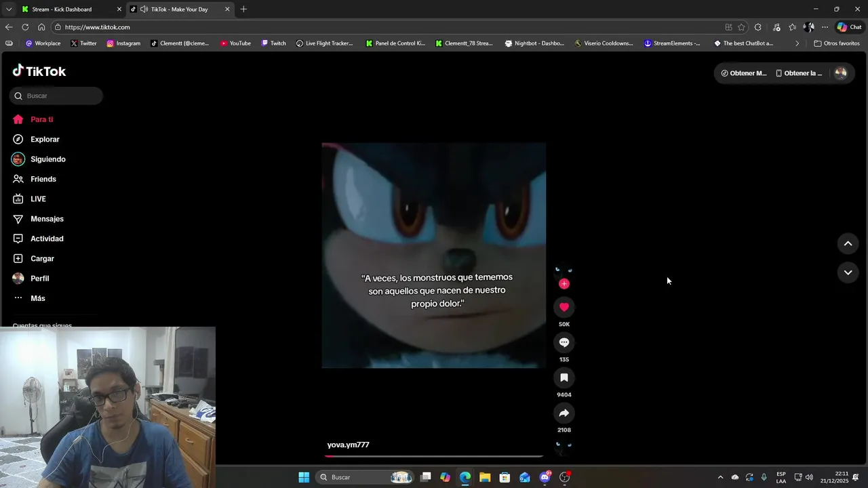Reload the page with the browser refresh icon

click(x=25, y=27)
